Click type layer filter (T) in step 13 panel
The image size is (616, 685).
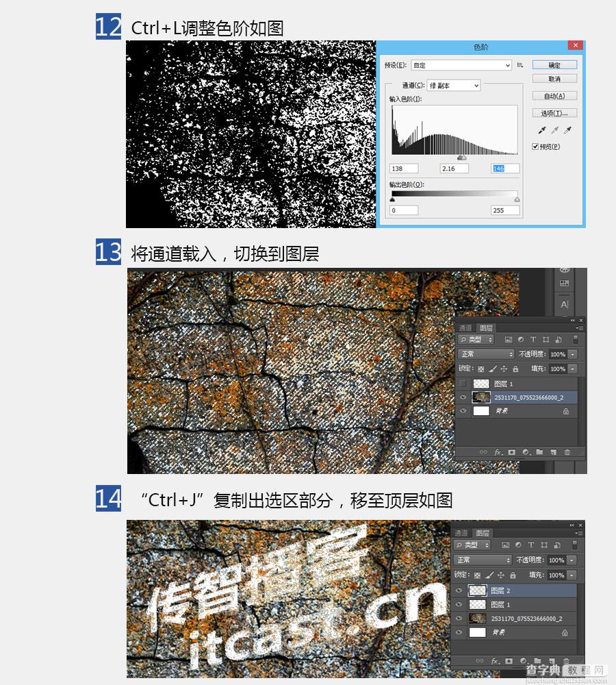pyautogui.click(x=533, y=340)
